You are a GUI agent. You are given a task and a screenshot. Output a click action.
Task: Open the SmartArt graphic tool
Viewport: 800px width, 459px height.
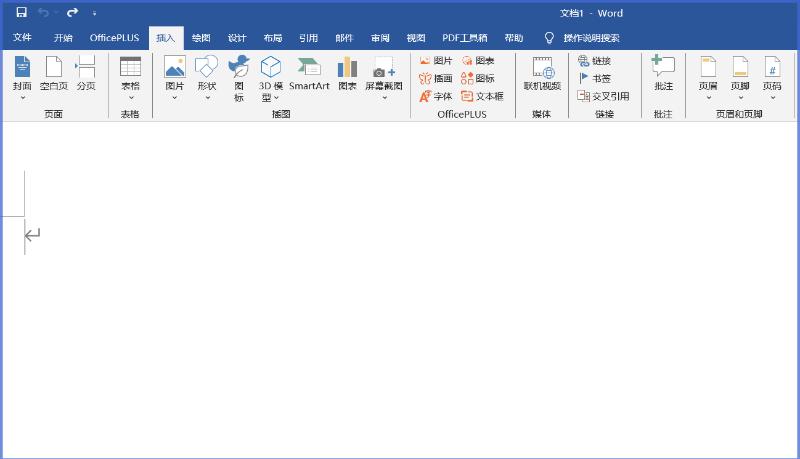(309, 73)
